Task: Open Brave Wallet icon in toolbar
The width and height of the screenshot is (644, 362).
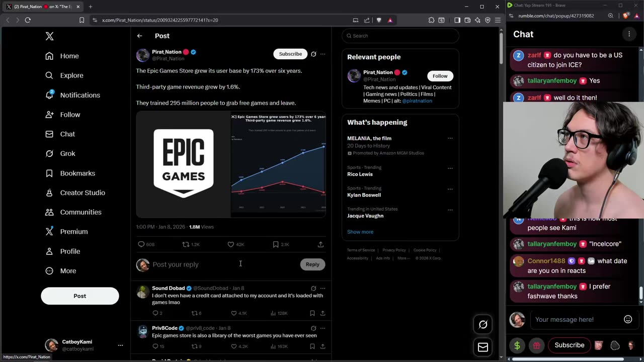Action: click(467, 20)
